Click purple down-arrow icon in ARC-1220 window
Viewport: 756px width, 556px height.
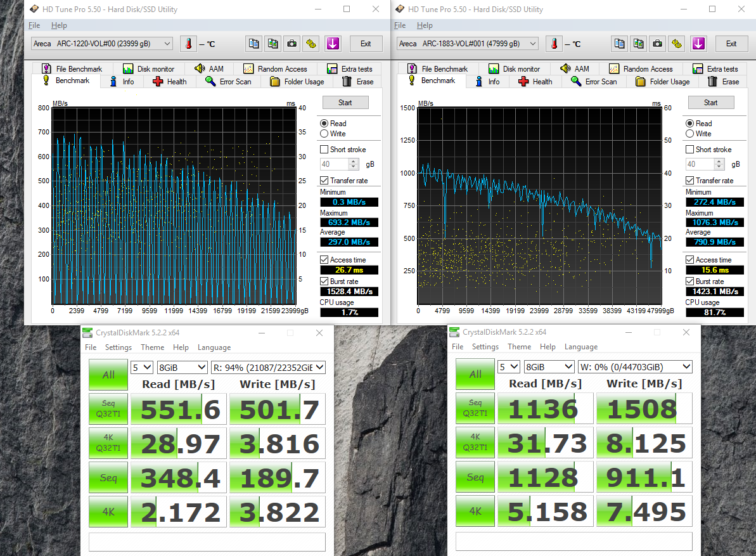tap(333, 44)
